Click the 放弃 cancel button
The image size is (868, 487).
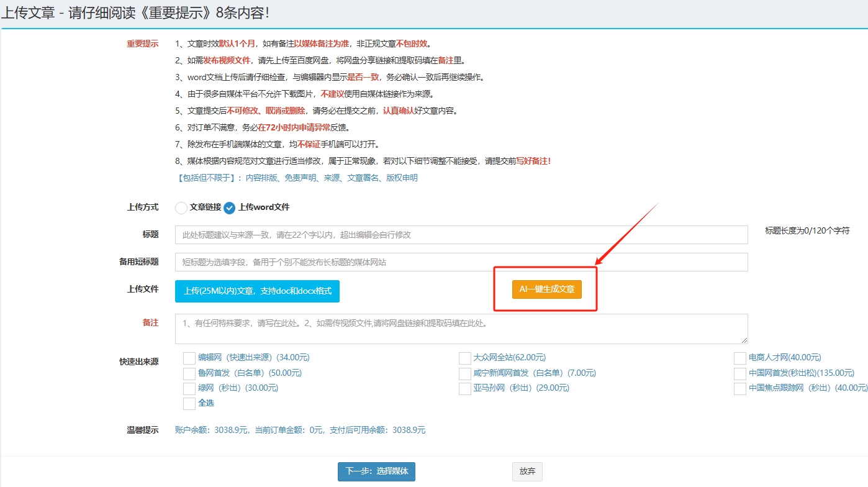coord(527,471)
